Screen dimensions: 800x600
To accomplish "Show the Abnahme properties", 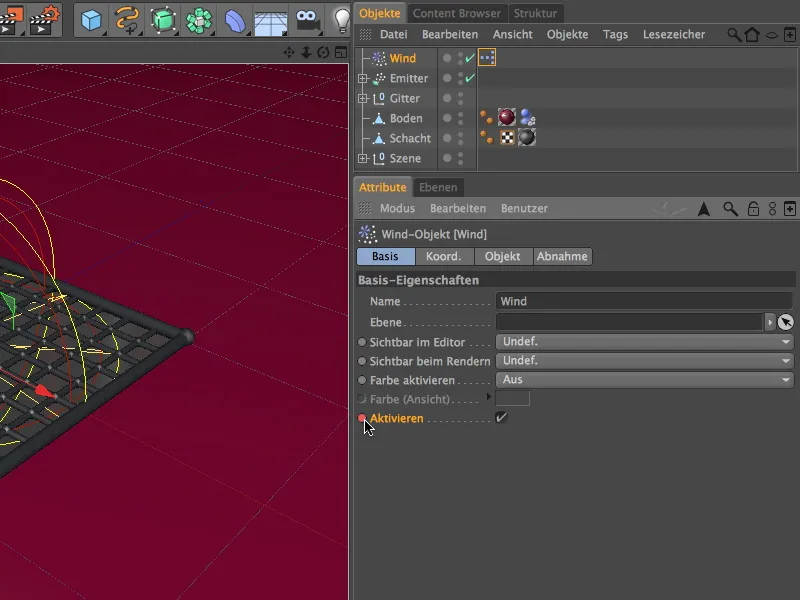I will pyautogui.click(x=562, y=256).
